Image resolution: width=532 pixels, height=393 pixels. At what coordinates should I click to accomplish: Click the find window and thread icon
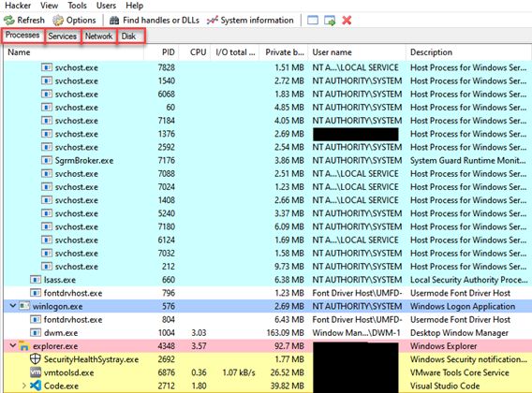click(330, 21)
